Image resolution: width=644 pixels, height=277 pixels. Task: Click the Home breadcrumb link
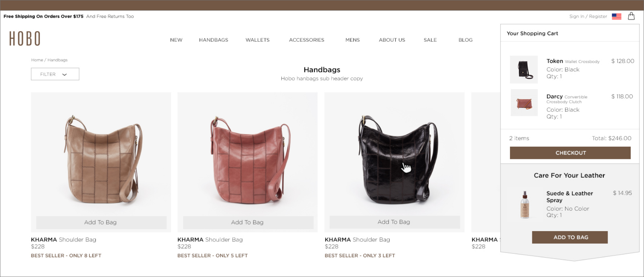click(x=37, y=60)
